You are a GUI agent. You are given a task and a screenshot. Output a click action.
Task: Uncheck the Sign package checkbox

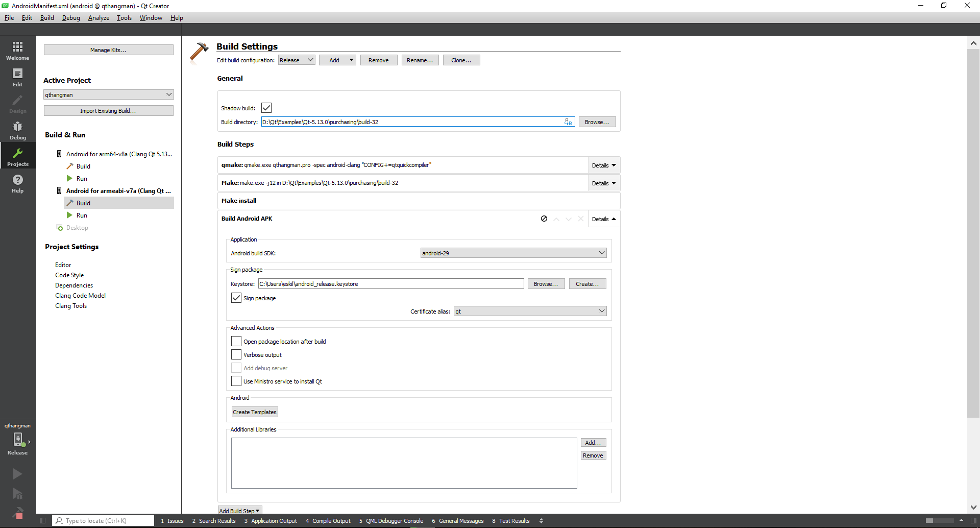tap(236, 298)
